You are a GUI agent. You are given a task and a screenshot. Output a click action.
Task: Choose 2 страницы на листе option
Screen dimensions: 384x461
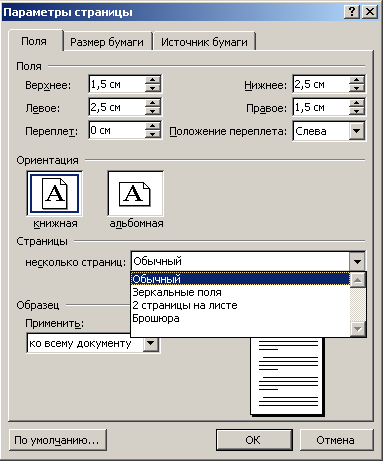click(x=241, y=305)
